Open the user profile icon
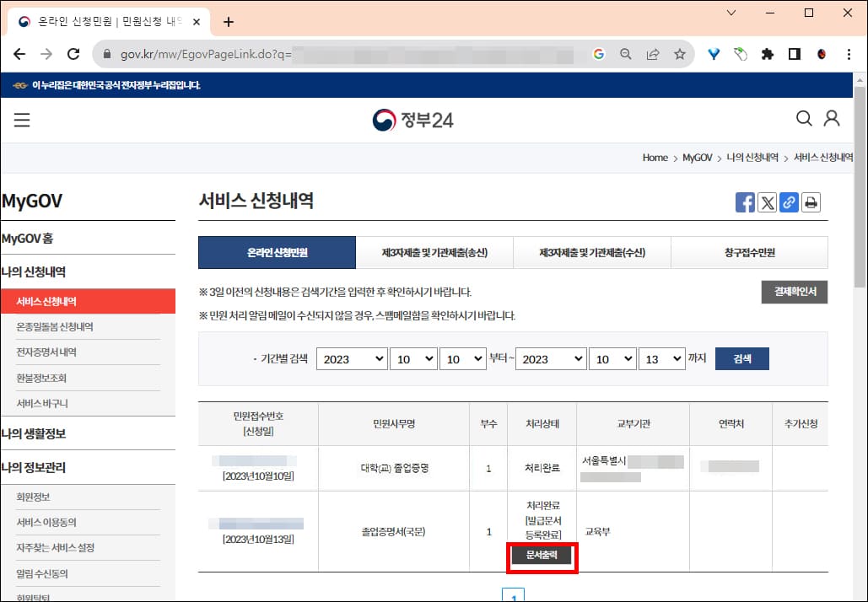The image size is (868, 602). tap(832, 119)
